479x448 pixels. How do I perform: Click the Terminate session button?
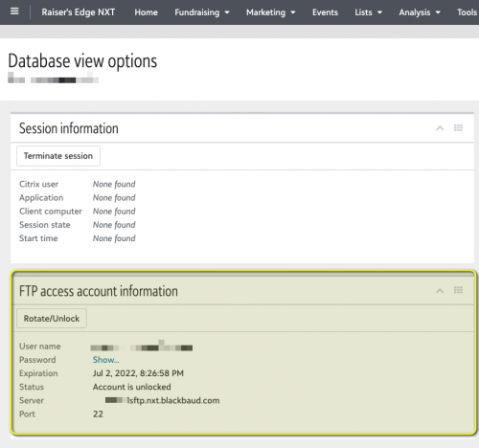pyautogui.click(x=58, y=156)
